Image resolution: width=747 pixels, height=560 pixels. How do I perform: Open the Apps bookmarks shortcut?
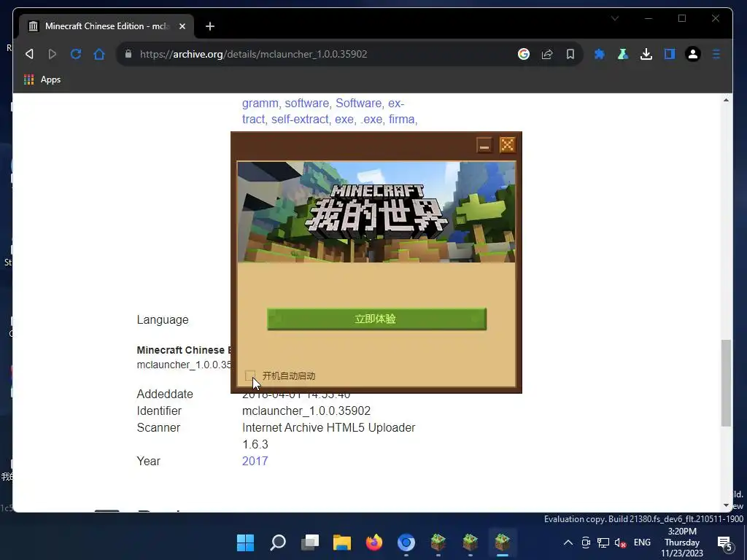click(x=42, y=79)
